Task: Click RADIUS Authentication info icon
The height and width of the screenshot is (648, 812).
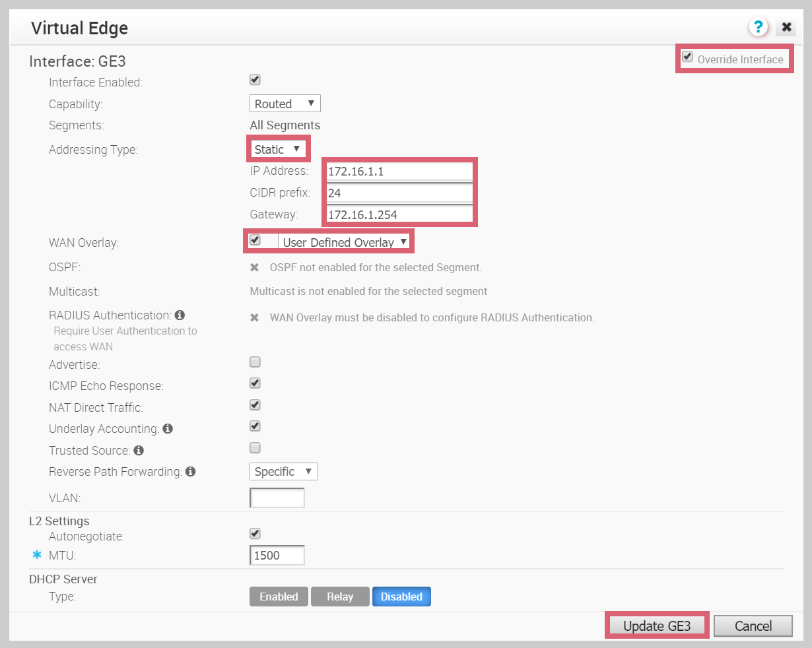Action: 180,315
